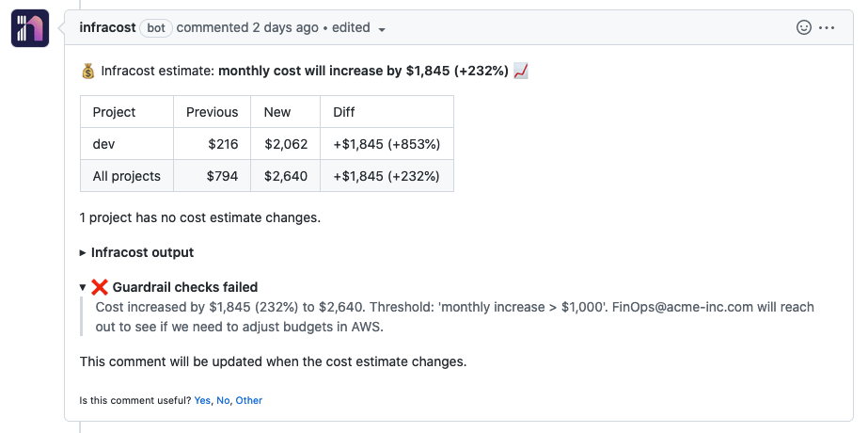Click the chart increasing emoji
The width and height of the screenshot is (868, 433).
521,71
